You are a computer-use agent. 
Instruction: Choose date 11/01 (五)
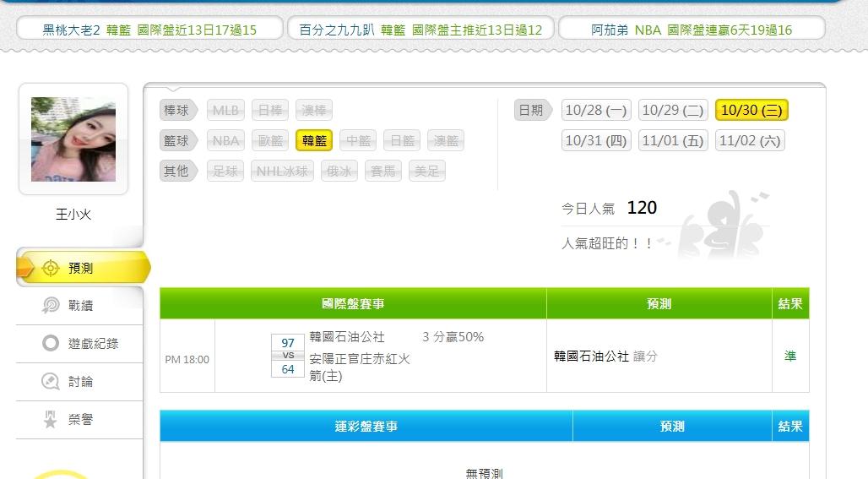click(673, 140)
